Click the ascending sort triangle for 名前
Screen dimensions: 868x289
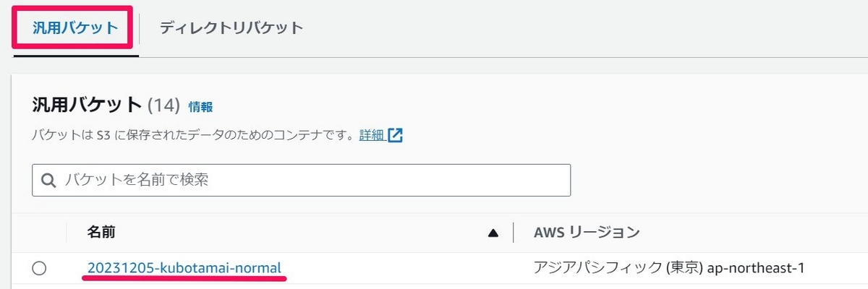click(x=493, y=233)
